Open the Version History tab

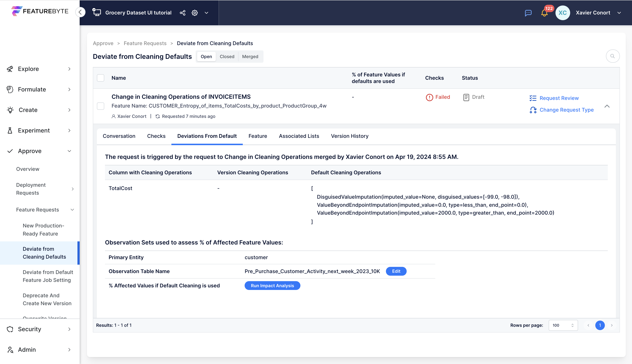[349, 136]
